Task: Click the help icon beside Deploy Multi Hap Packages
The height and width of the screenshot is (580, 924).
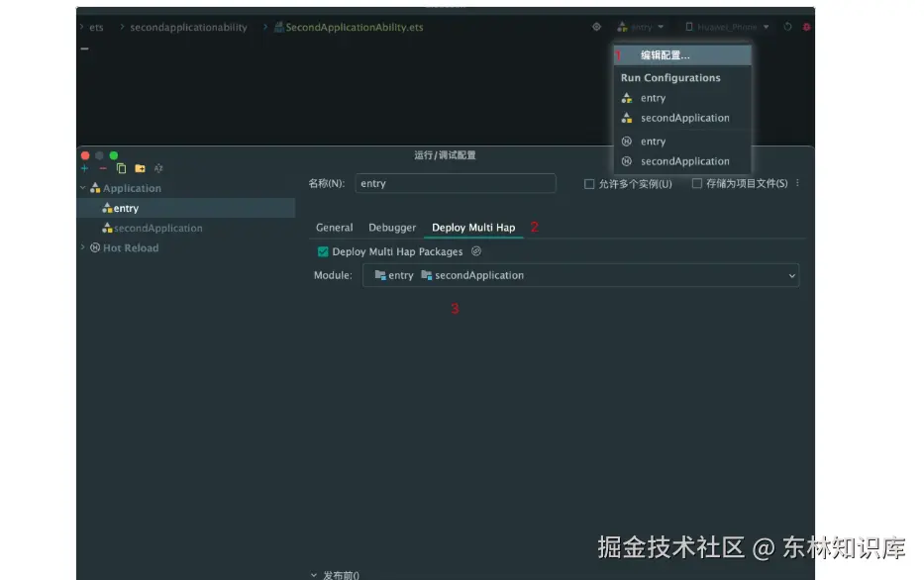Action: (476, 251)
